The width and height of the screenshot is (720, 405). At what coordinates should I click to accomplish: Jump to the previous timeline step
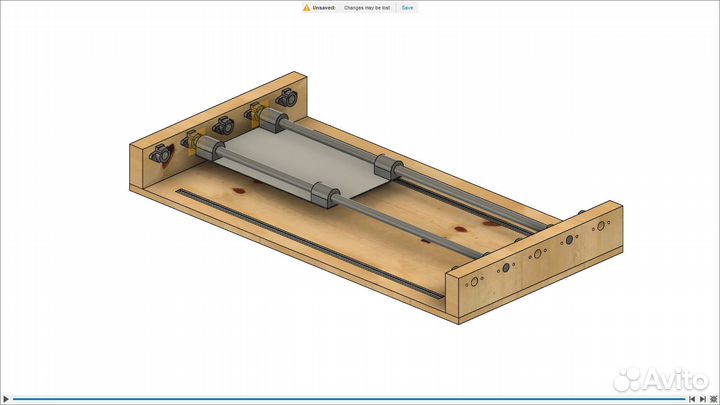coord(693,399)
